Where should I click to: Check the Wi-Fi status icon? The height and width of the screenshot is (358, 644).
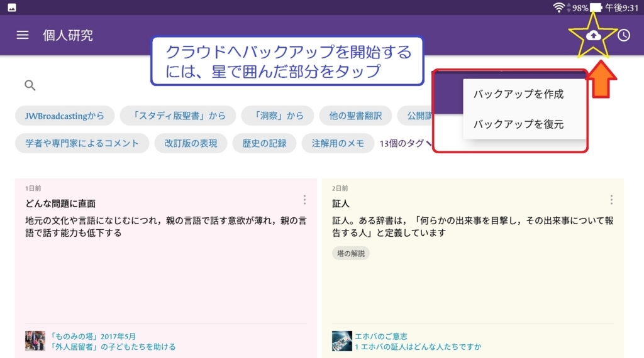558,8
